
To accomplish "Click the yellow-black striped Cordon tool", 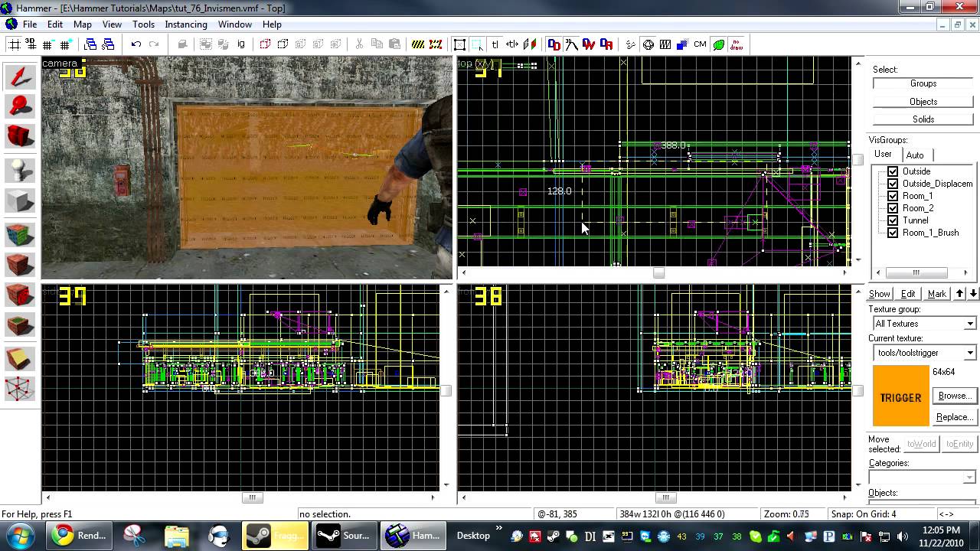I will (418, 44).
